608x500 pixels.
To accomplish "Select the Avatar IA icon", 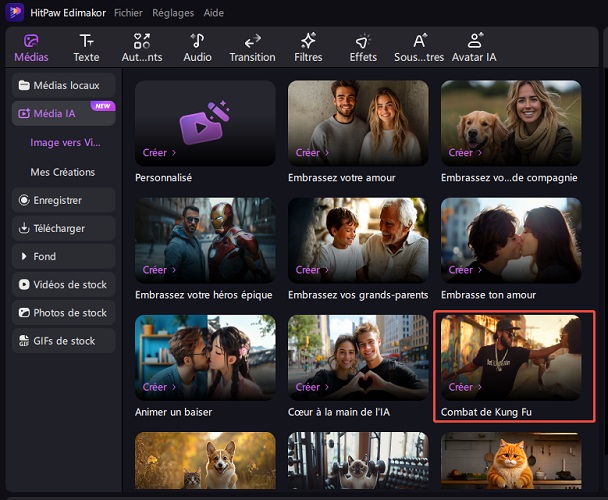I will point(474,41).
